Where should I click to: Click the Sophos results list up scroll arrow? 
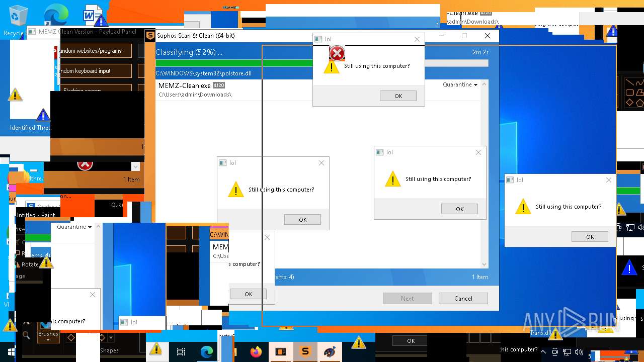[x=484, y=84]
